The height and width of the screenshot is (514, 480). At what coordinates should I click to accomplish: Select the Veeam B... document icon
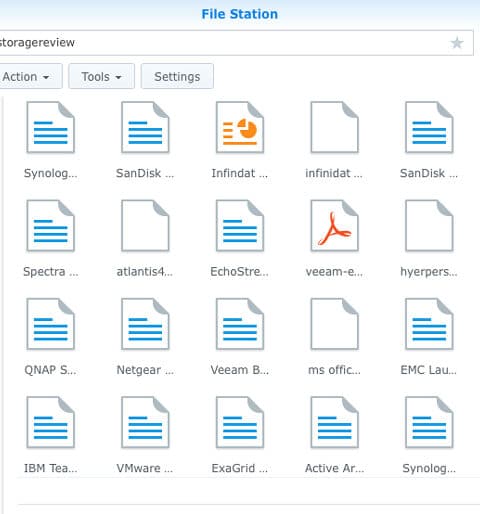(x=240, y=324)
